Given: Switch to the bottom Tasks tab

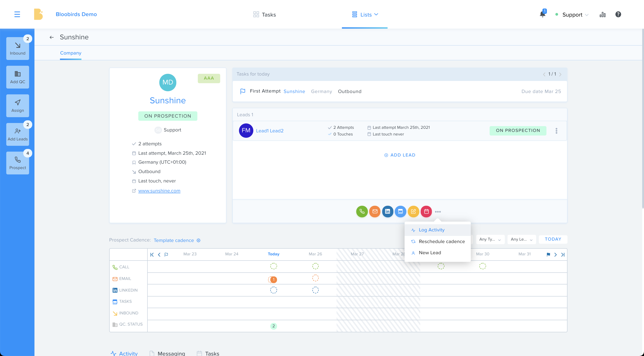Looking at the screenshot, I should tap(208, 353).
